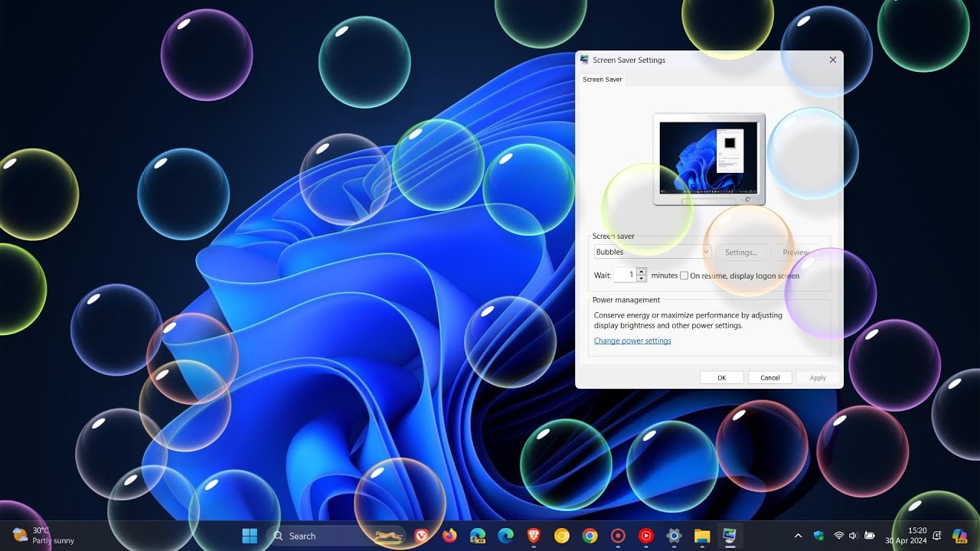Increase Wait minutes with the up stepper
The height and width of the screenshot is (551, 980).
click(x=642, y=271)
